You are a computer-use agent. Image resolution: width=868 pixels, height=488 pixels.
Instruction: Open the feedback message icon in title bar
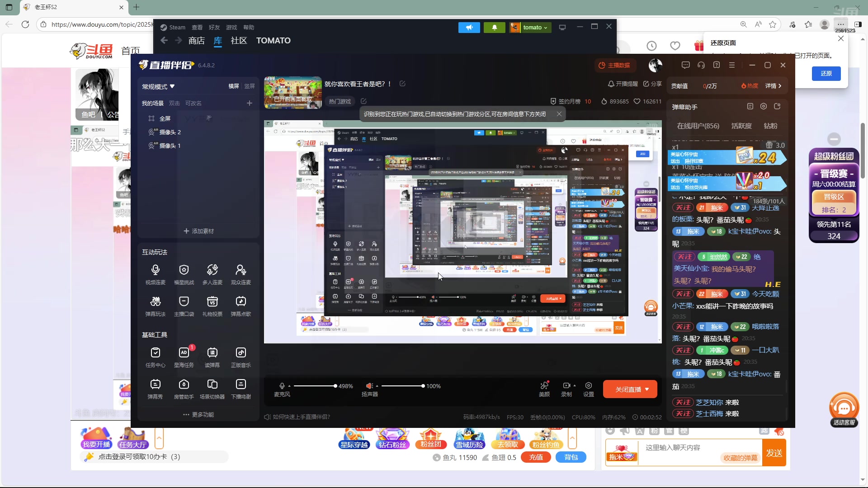pyautogui.click(x=686, y=65)
